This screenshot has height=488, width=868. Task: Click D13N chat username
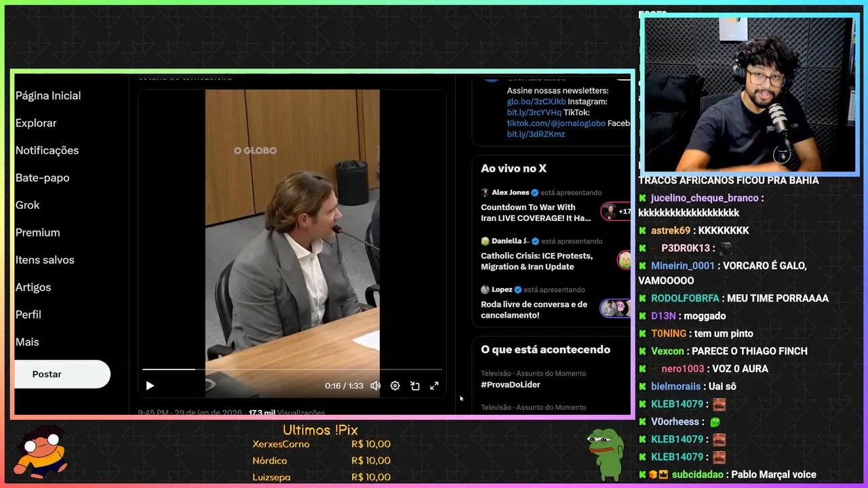tap(664, 316)
